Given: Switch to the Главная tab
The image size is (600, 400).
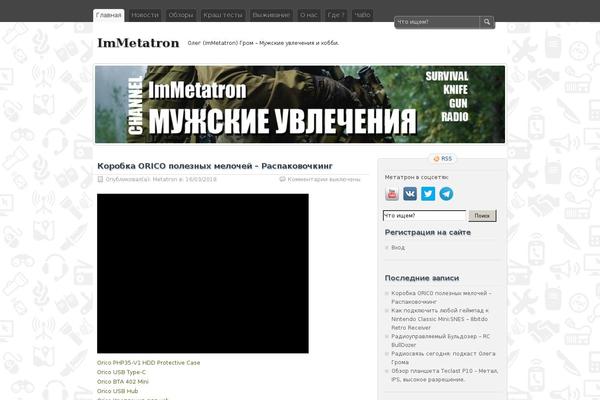Looking at the screenshot, I should pyautogui.click(x=109, y=15).
